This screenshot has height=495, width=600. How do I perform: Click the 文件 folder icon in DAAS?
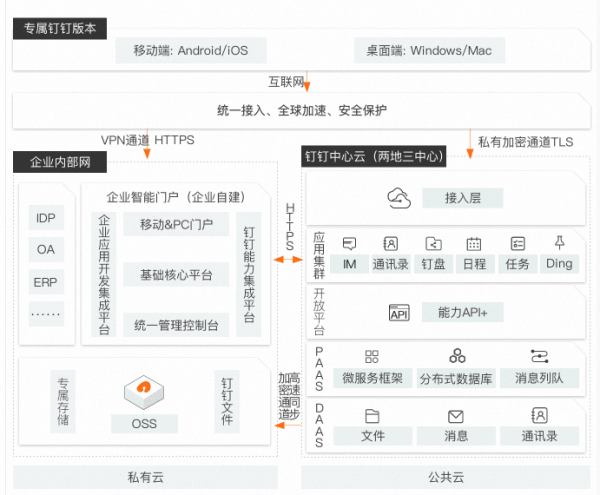tap(372, 416)
